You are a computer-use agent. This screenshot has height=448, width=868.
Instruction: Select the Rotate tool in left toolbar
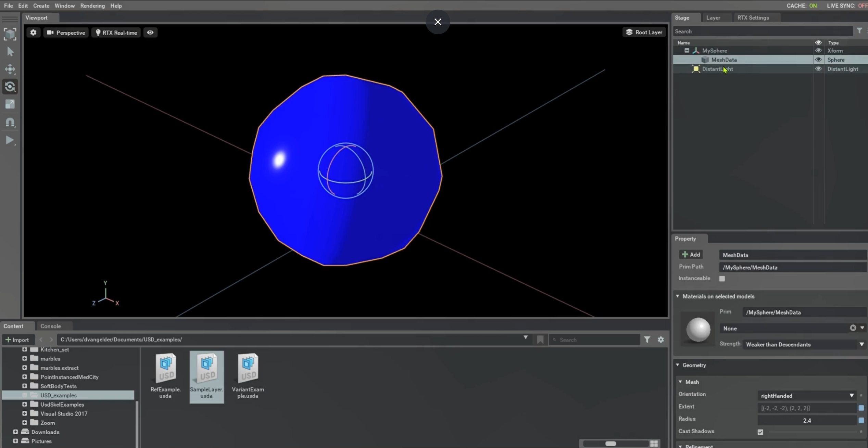(10, 87)
